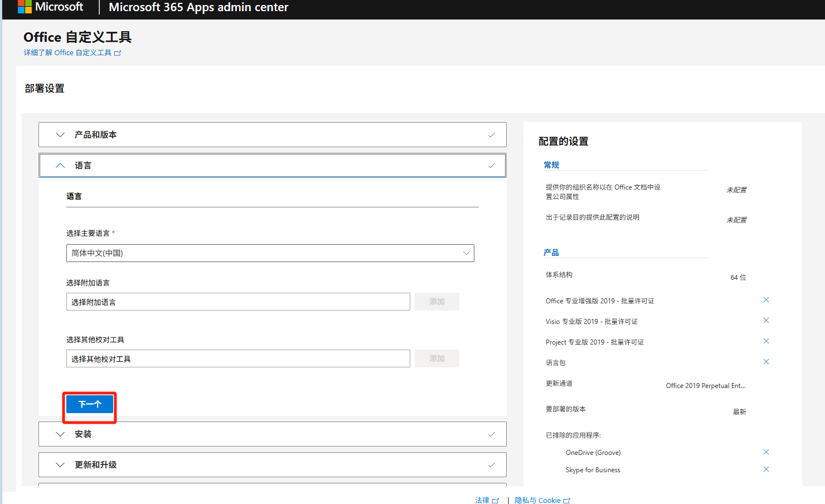Click the 最新 version value

pos(739,412)
